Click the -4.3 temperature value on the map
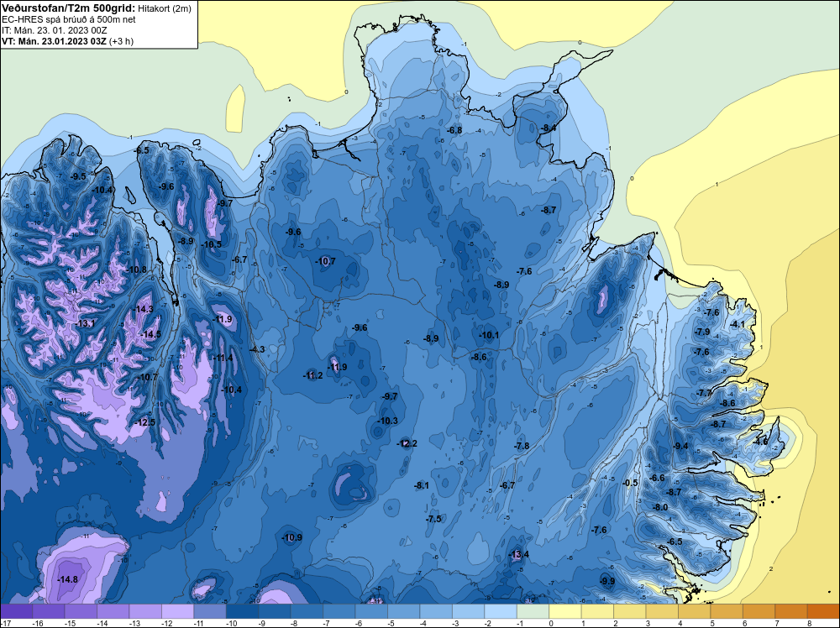The height and width of the screenshot is (628, 840). [257, 349]
